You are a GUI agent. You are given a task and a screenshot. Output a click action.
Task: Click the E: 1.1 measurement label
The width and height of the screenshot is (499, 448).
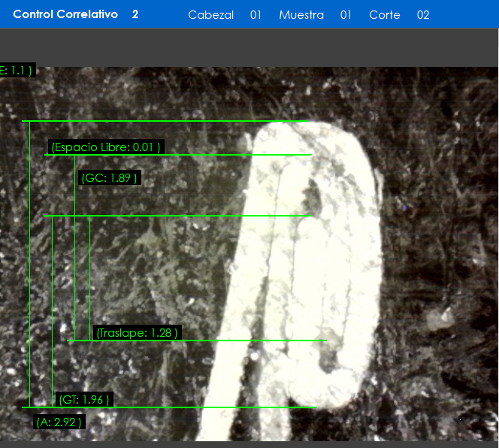click(16, 71)
